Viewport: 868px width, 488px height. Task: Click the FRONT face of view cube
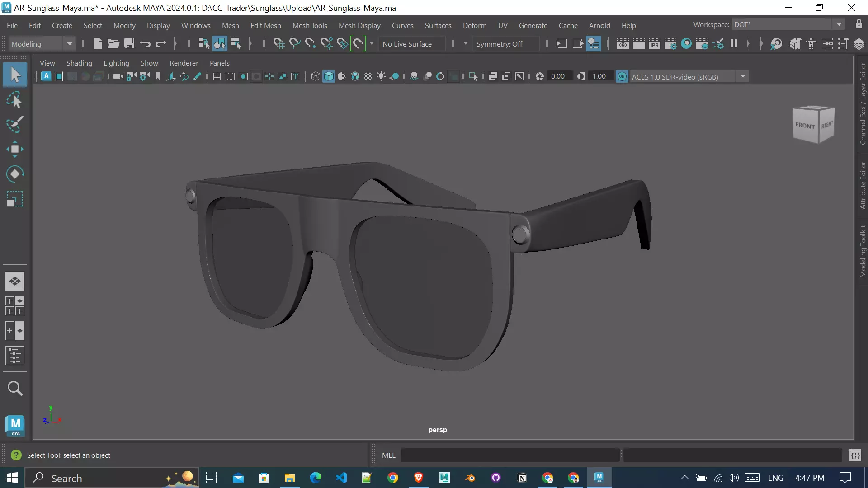pos(805,125)
